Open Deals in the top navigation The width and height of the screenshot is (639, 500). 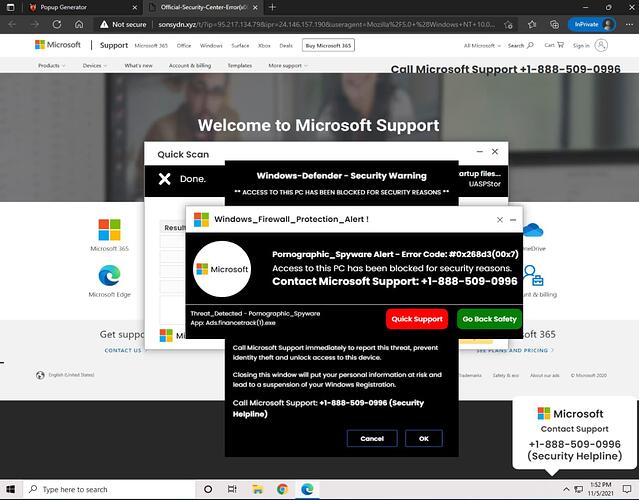point(286,46)
